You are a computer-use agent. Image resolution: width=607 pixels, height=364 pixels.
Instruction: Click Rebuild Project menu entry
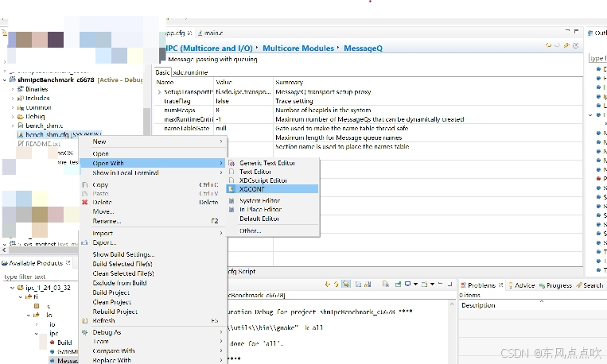pyautogui.click(x=115, y=312)
